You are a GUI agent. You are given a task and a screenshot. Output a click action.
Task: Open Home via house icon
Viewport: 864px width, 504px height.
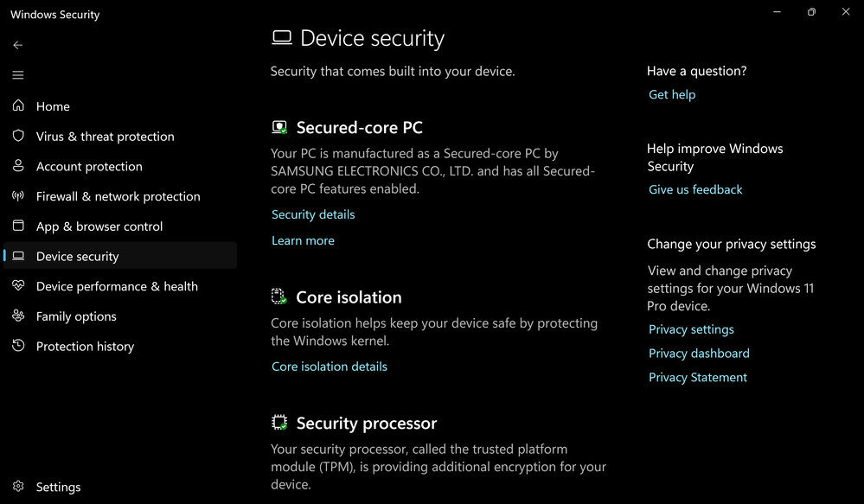[x=18, y=105]
